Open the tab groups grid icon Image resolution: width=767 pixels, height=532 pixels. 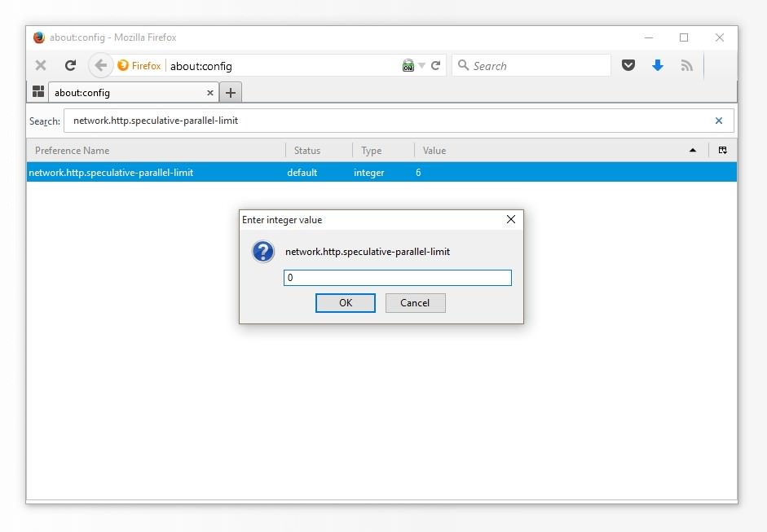point(38,92)
